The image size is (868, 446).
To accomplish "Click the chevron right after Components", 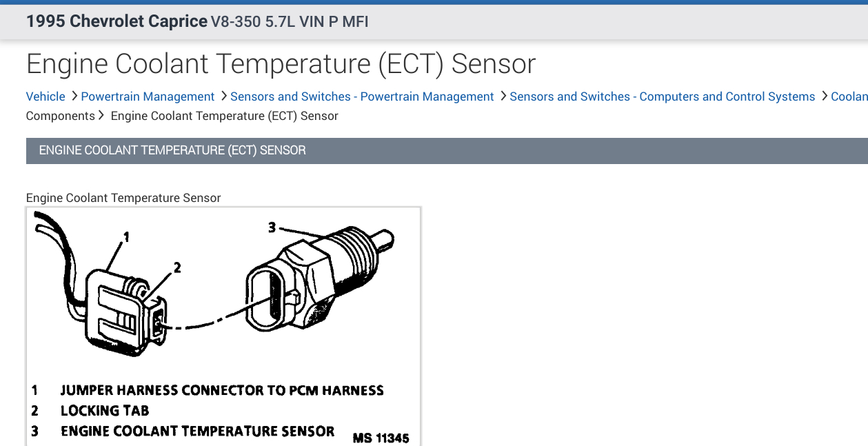I will pos(102,116).
